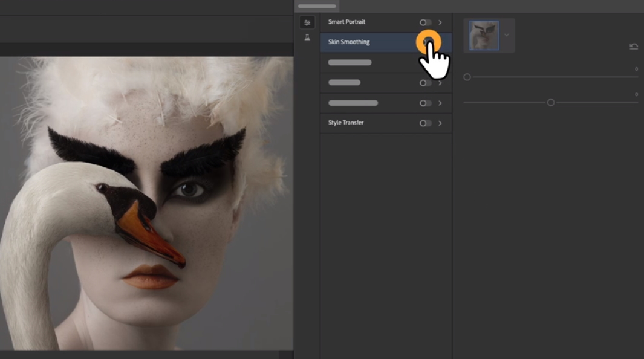Enable the Smart Portrait filter toggle

click(x=426, y=22)
